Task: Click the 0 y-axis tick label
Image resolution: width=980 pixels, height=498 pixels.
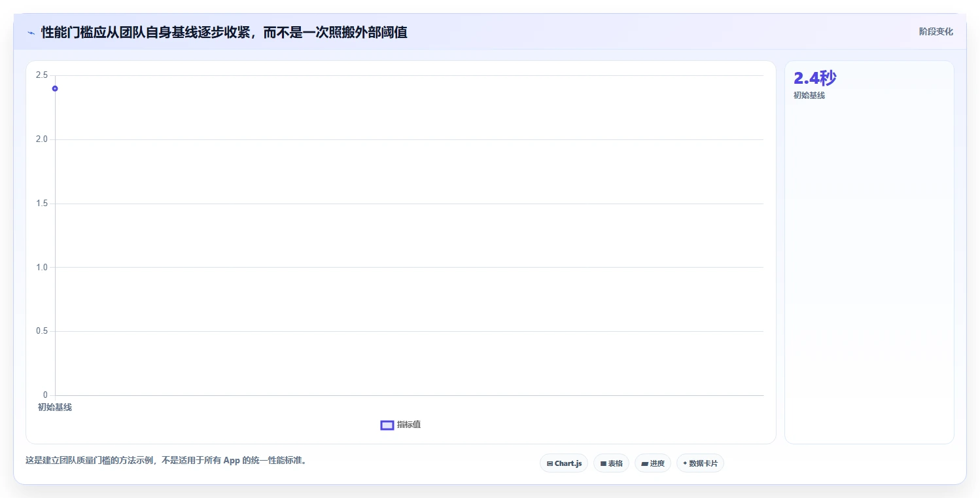Action: pos(46,395)
